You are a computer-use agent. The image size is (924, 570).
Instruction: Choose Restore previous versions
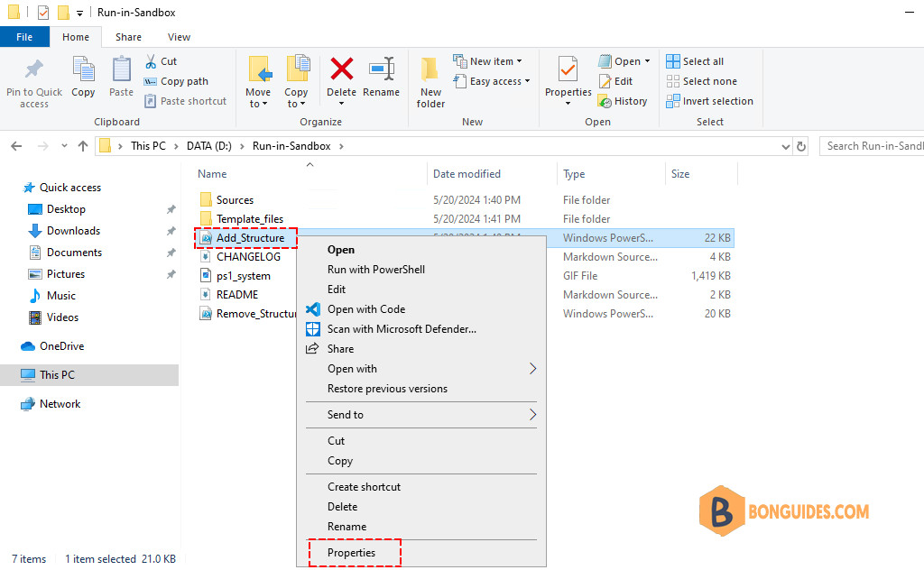(x=387, y=389)
